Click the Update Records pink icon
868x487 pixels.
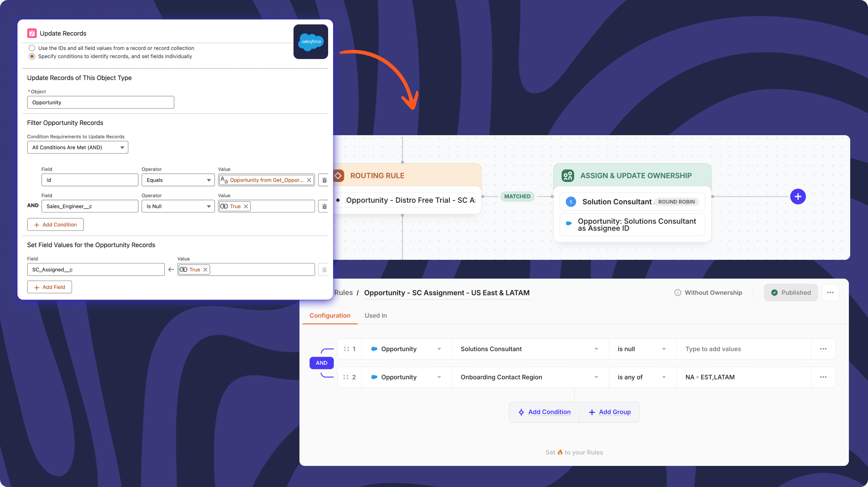pos(32,33)
